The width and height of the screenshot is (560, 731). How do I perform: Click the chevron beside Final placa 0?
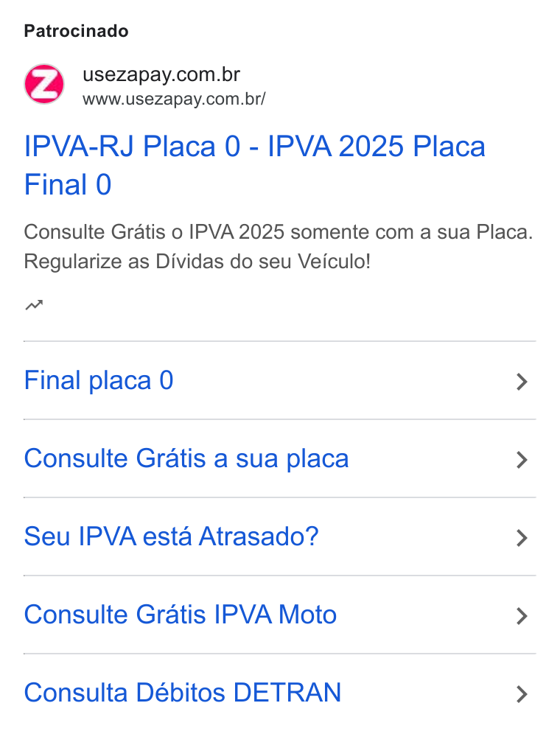(522, 382)
